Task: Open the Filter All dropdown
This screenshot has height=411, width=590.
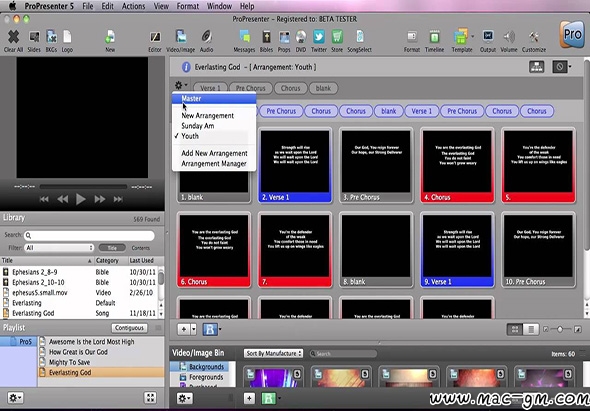Action: pos(59,248)
